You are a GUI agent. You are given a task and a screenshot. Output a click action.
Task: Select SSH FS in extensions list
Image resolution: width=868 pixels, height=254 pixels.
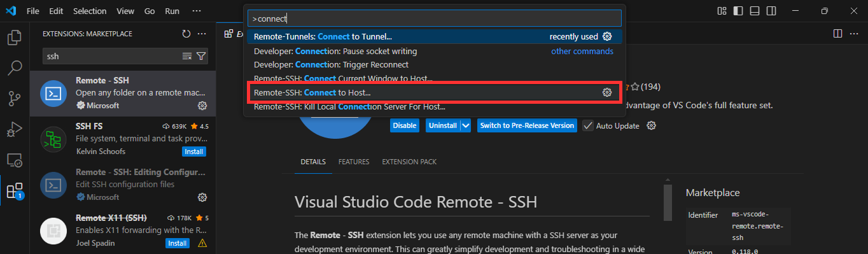pyautogui.click(x=123, y=139)
